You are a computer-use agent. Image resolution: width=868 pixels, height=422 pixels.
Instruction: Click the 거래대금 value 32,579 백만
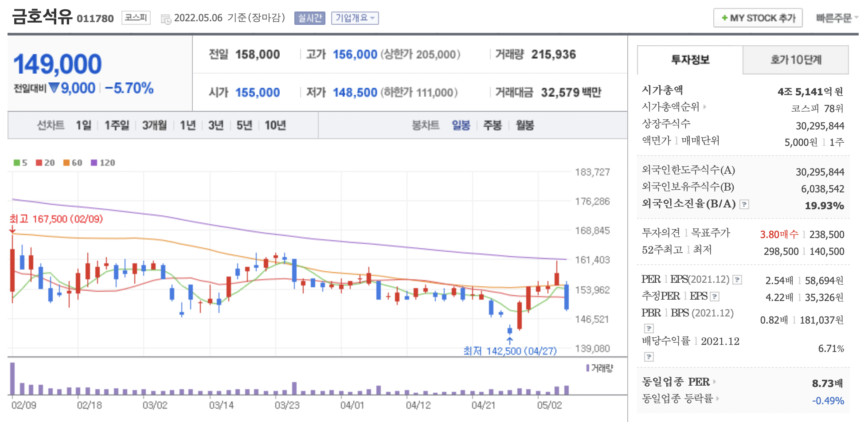571,93
